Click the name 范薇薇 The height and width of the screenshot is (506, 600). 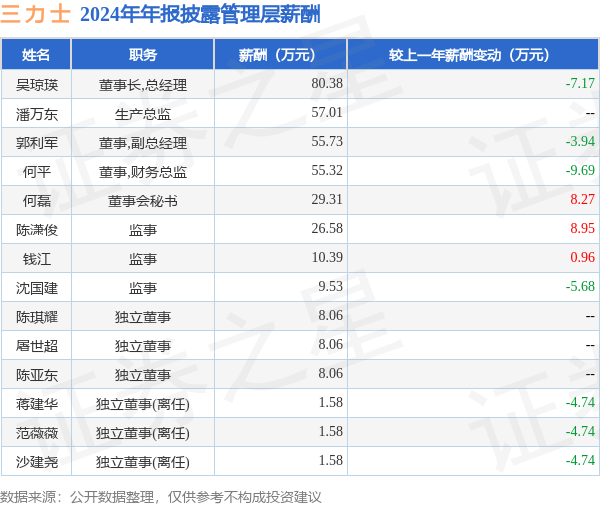pyautogui.click(x=37, y=434)
